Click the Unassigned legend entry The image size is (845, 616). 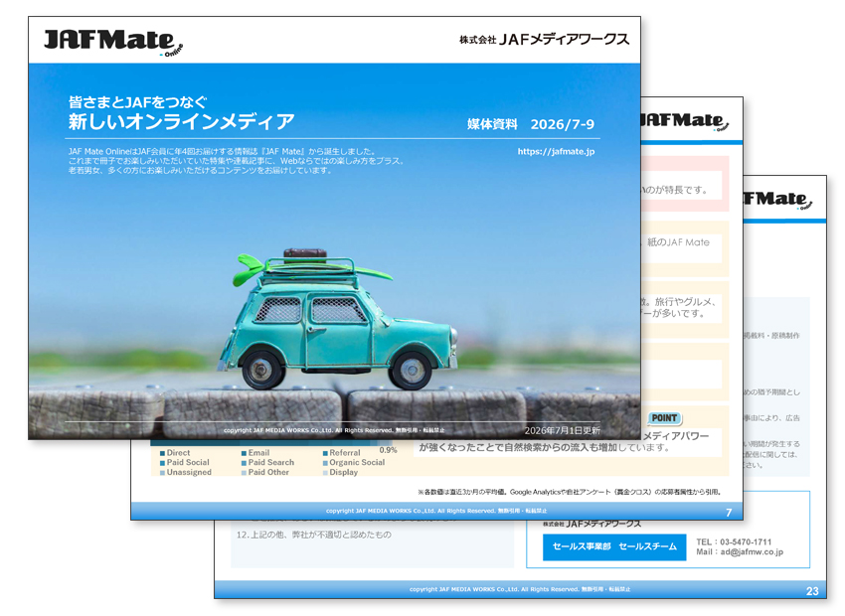coord(185,472)
